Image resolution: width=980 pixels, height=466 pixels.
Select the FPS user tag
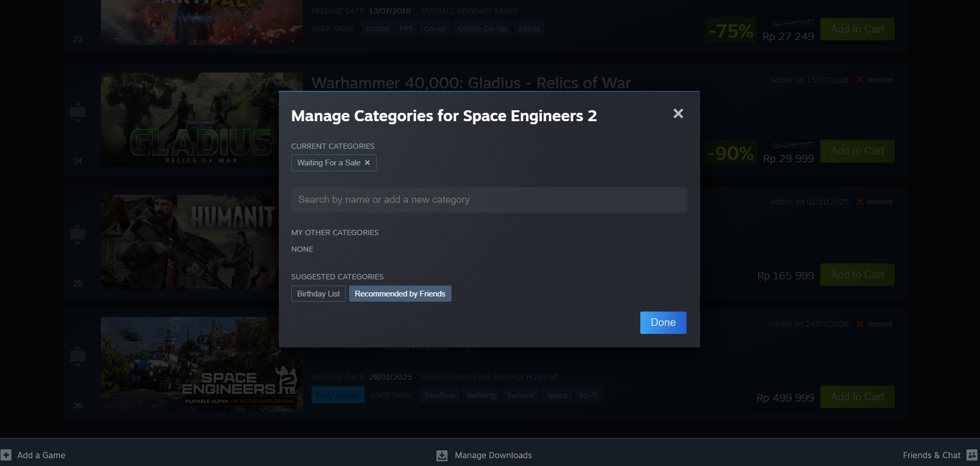(x=406, y=29)
